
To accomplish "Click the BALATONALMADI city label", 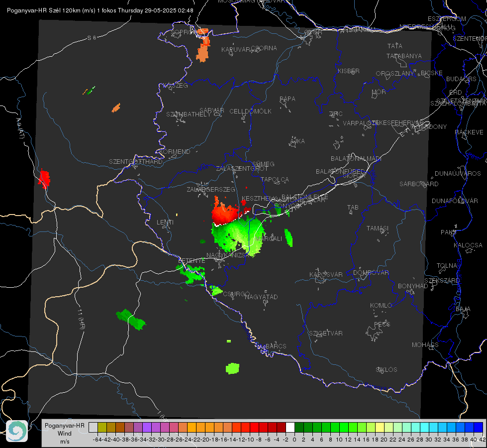I will pyautogui.click(x=356, y=159).
